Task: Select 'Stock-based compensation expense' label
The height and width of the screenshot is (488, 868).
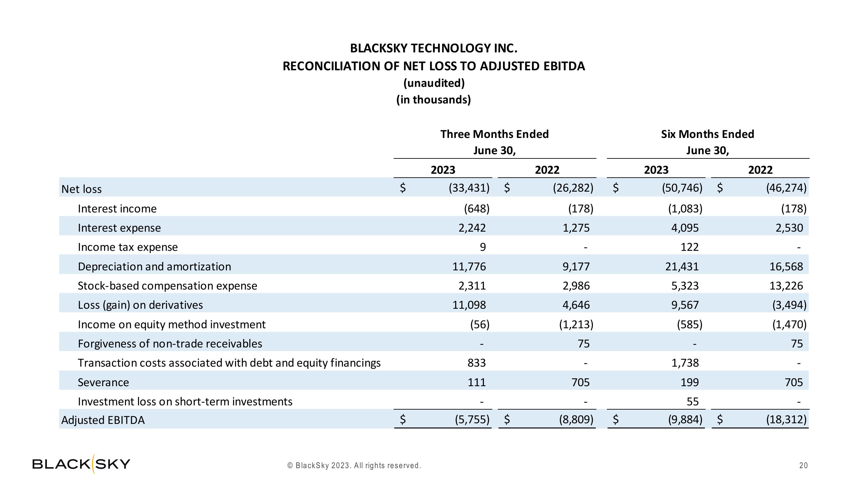Action: coord(167,286)
